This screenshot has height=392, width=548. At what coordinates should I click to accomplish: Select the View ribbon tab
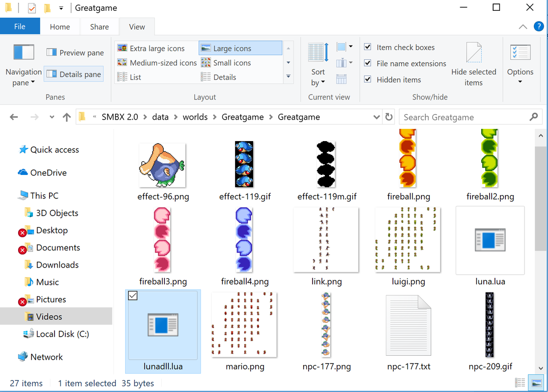point(137,27)
